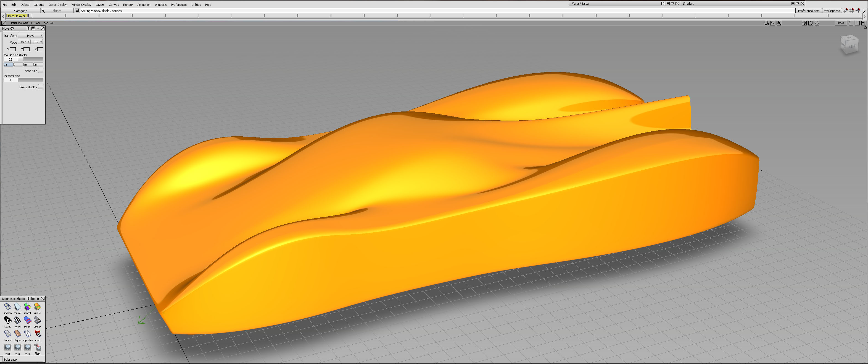
Task: Open the Transform Move dropdown
Action: pyautogui.click(x=30, y=35)
